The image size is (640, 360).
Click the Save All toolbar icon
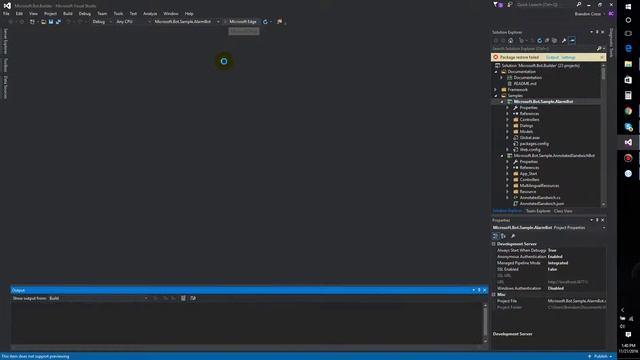(x=58, y=22)
